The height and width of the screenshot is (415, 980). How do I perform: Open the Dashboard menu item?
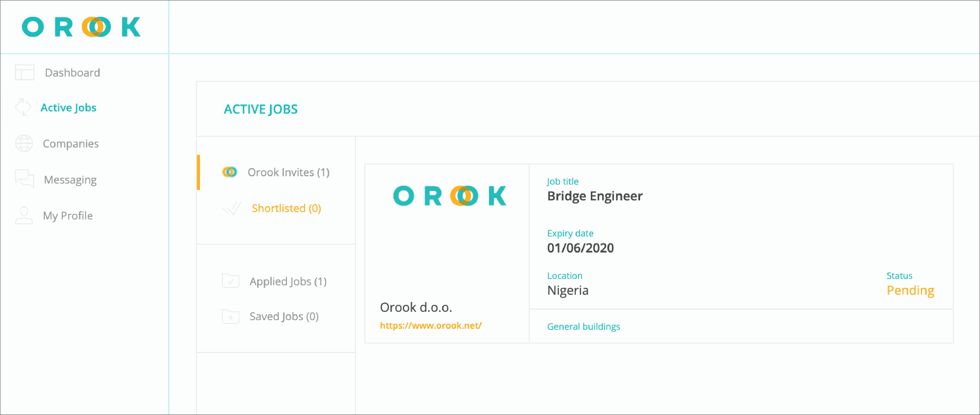(72, 72)
